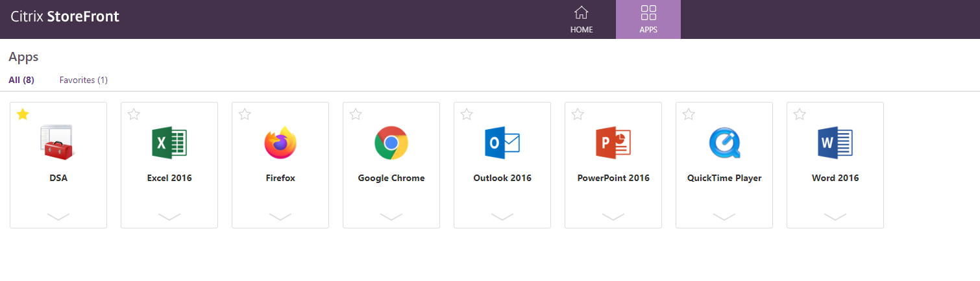Favorite Outlook 2016 with its star

pyautogui.click(x=467, y=114)
